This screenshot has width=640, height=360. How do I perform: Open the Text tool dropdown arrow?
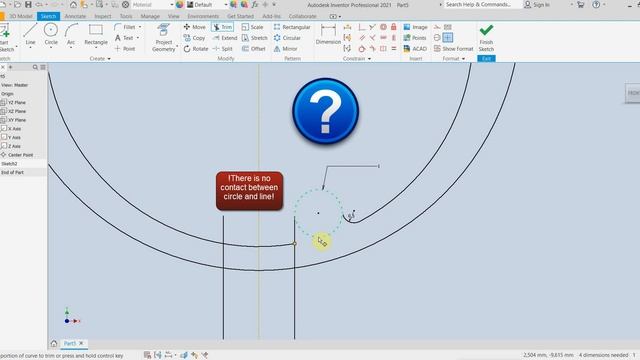[x=138, y=38]
